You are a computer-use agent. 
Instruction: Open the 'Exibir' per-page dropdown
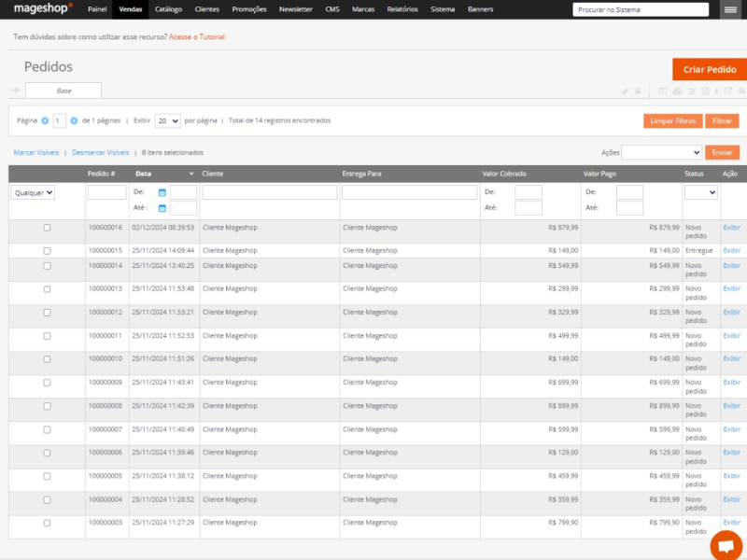tap(167, 121)
